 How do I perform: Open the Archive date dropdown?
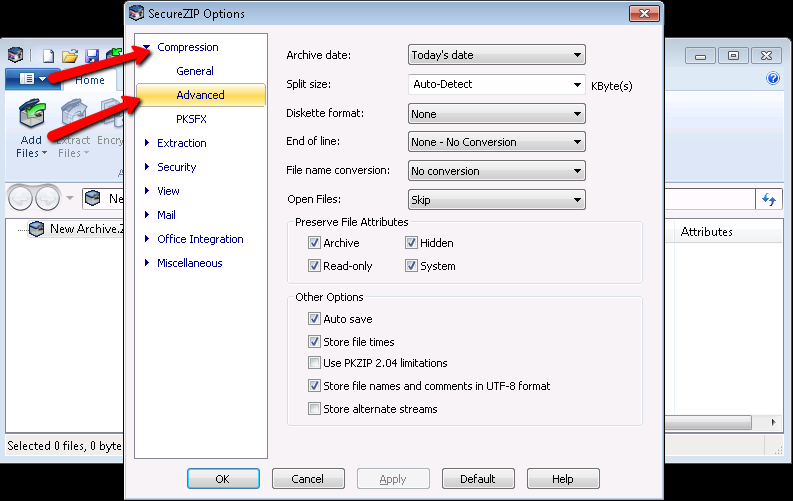(496, 55)
